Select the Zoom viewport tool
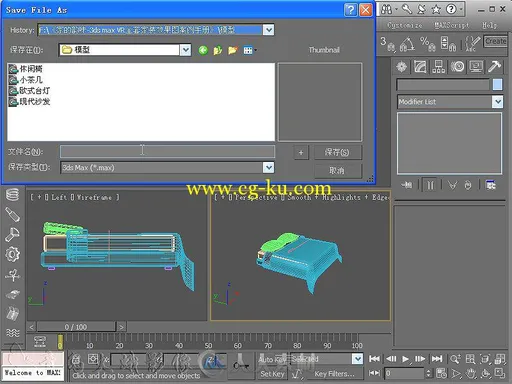This screenshot has width=512, height=384. [x=455, y=359]
